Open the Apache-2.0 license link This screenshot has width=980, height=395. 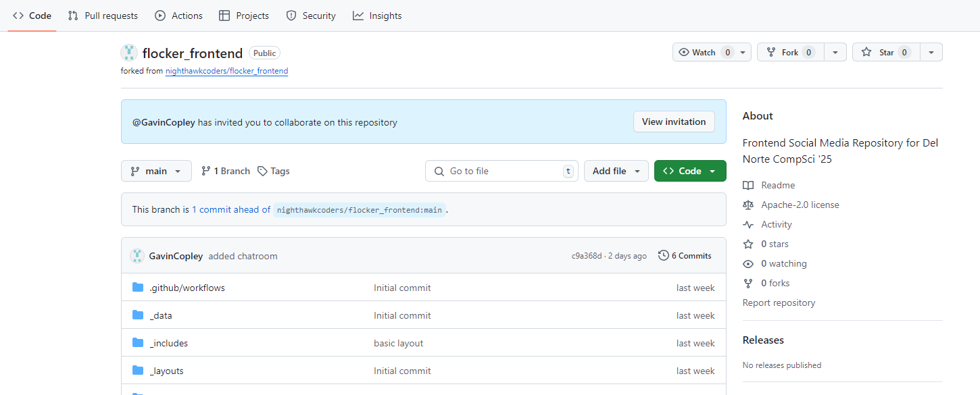(x=800, y=205)
